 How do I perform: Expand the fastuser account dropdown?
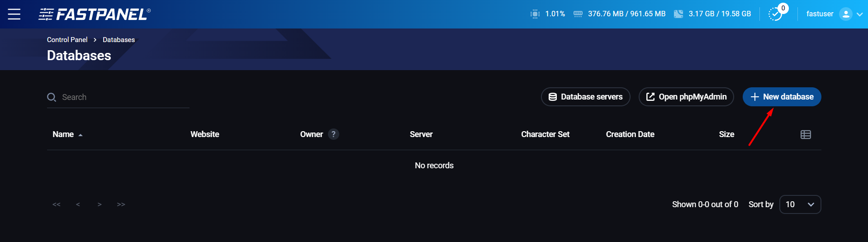click(x=859, y=14)
